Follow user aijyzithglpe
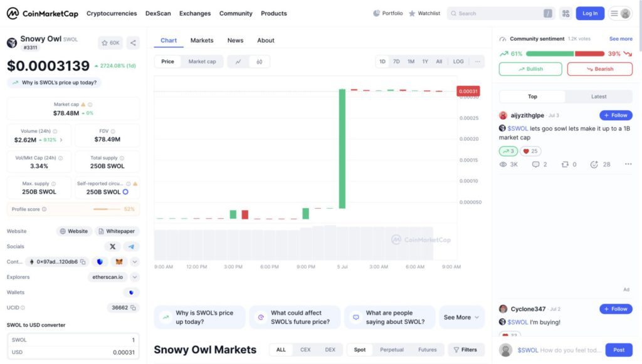The height and width of the screenshot is (364, 642). pyautogui.click(x=616, y=115)
